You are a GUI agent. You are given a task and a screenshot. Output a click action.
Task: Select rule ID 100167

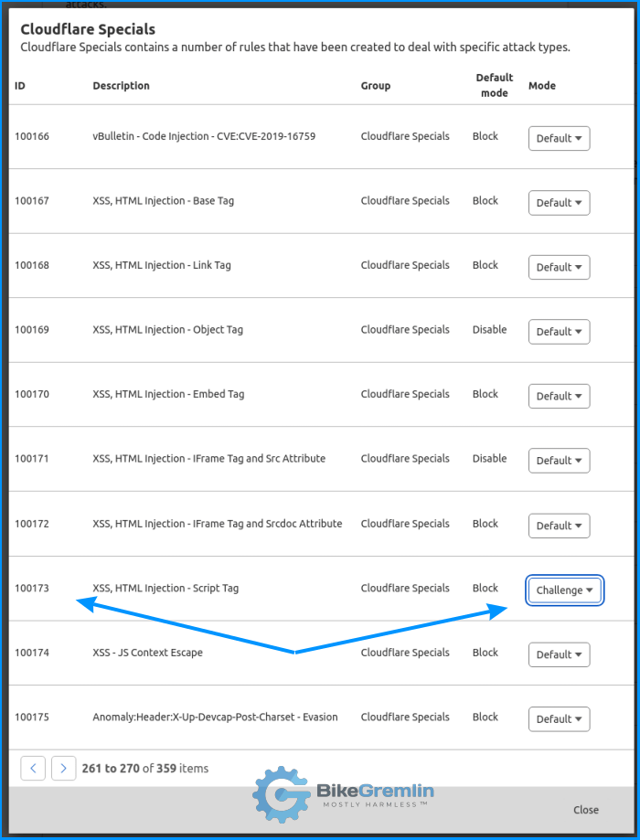pos(32,200)
